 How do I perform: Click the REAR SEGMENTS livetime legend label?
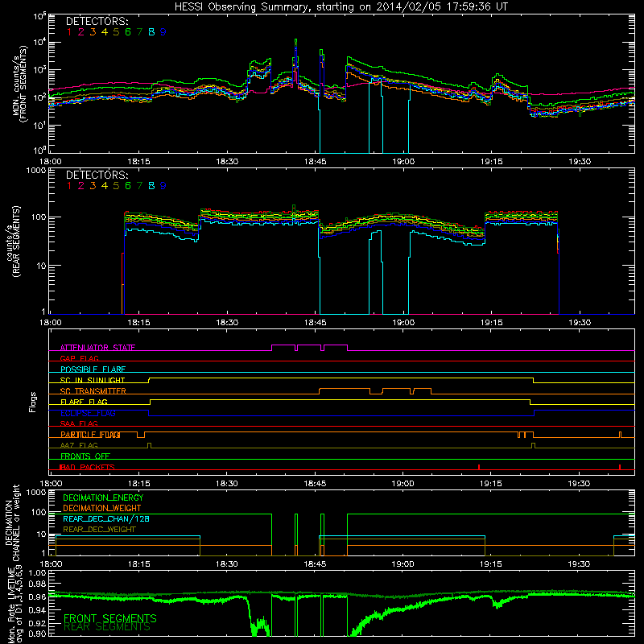pos(107,627)
